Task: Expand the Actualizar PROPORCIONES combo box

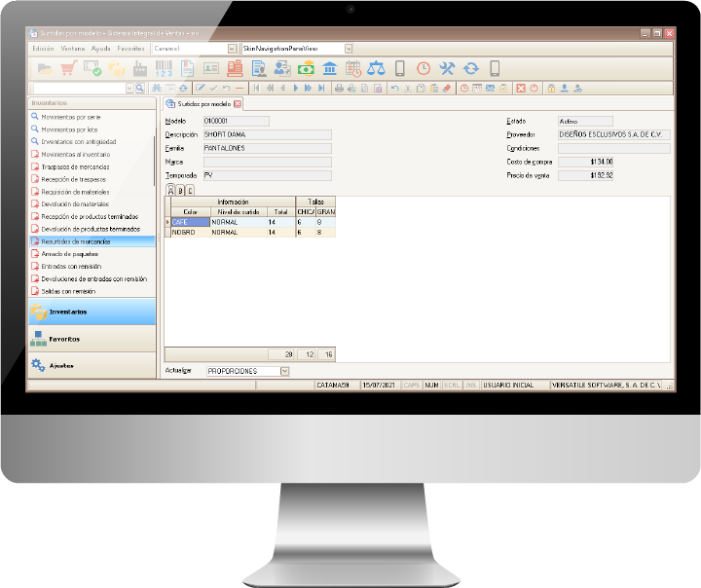Action: pyautogui.click(x=284, y=371)
